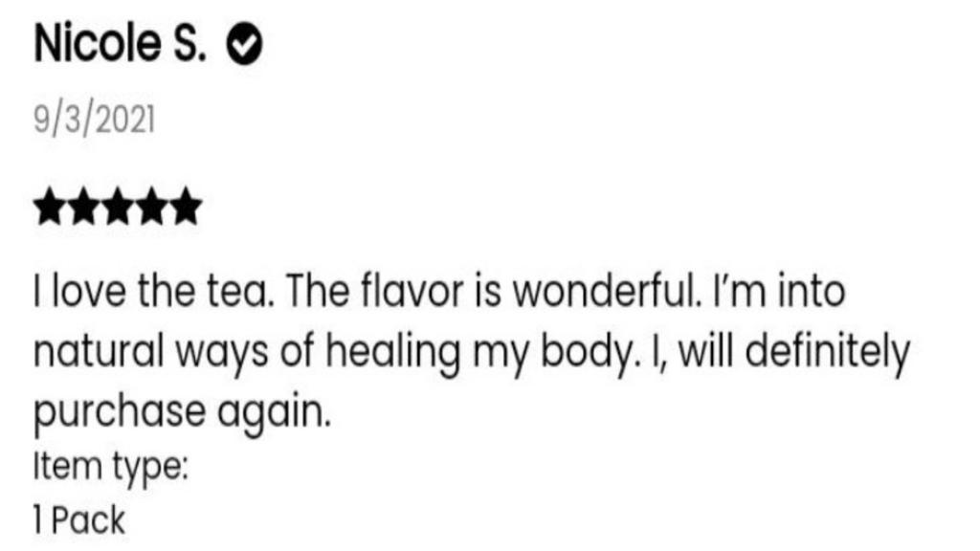Select the "1 Pack" item type value
Image resolution: width=980 pixels, height=551 pixels.
pos(78,521)
